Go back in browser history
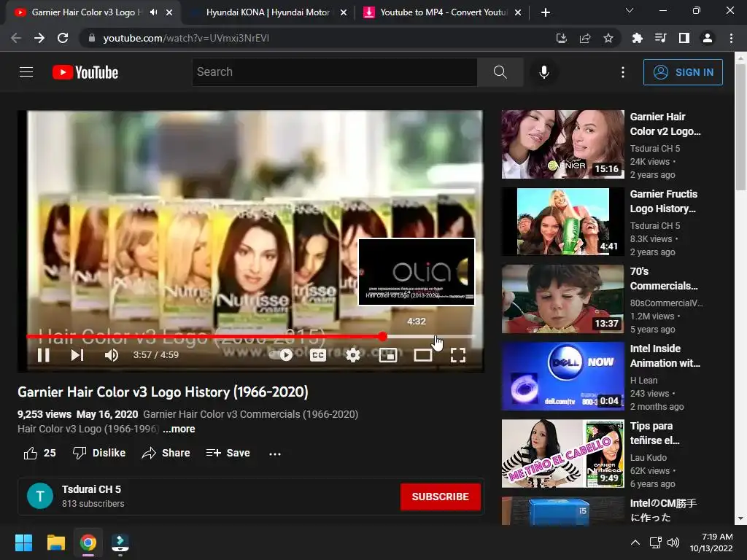This screenshot has height=560, width=747. pos(16,38)
